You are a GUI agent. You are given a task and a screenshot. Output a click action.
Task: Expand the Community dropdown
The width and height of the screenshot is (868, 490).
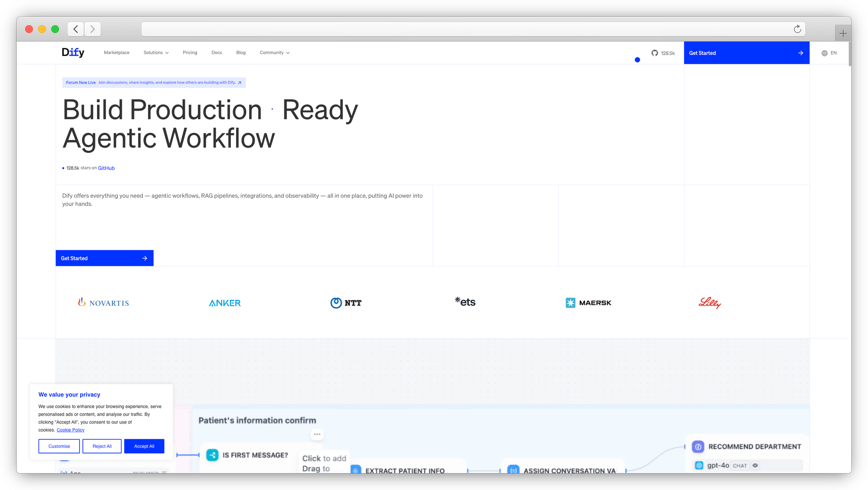[x=274, y=53]
